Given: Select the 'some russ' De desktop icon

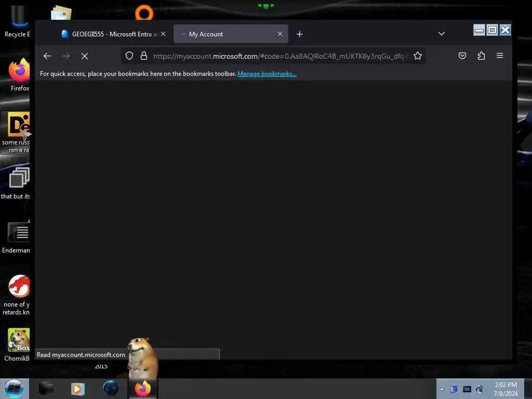Looking at the screenshot, I should [x=16, y=133].
